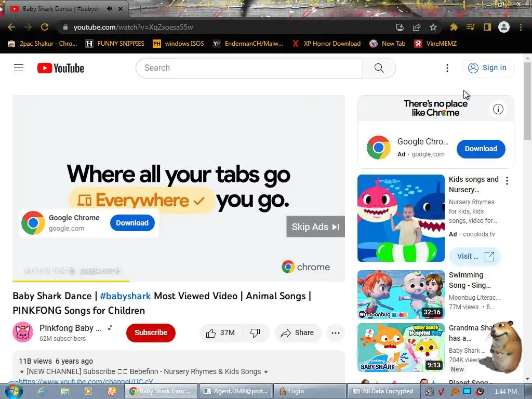Dislike the video with thumbs-down
Viewport: 532px width, 399px height.
point(255,333)
